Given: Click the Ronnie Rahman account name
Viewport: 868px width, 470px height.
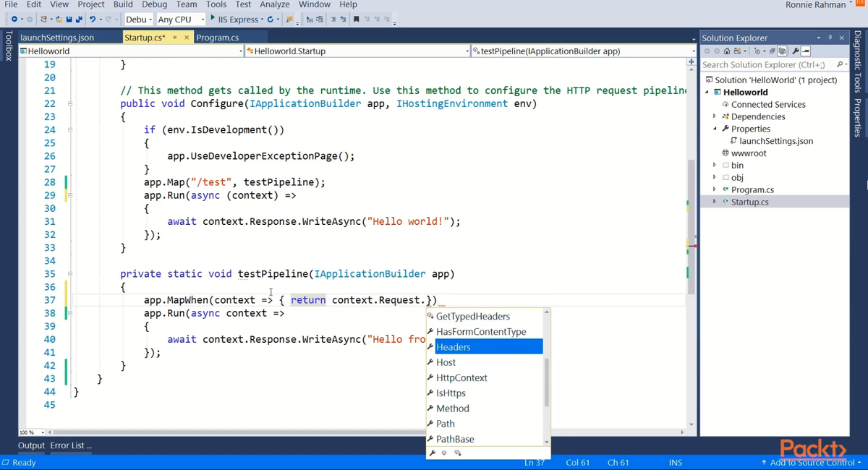Looking at the screenshot, I should (x=815, y=5).
